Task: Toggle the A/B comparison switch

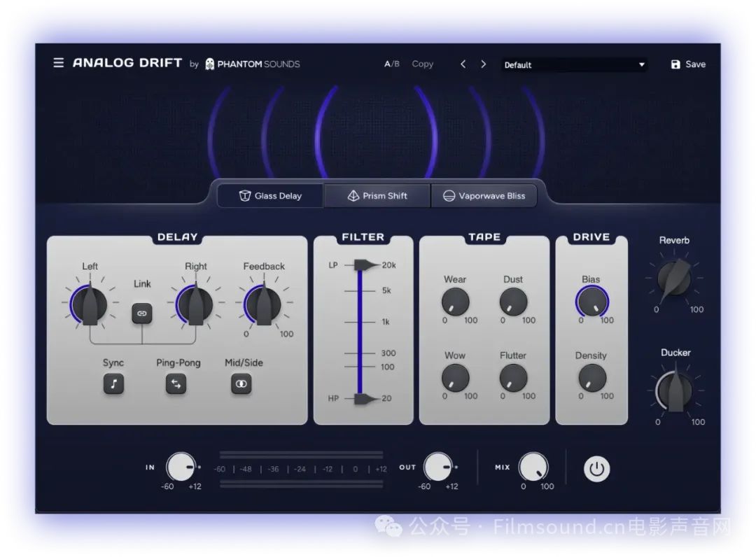Action: [392, 64]
